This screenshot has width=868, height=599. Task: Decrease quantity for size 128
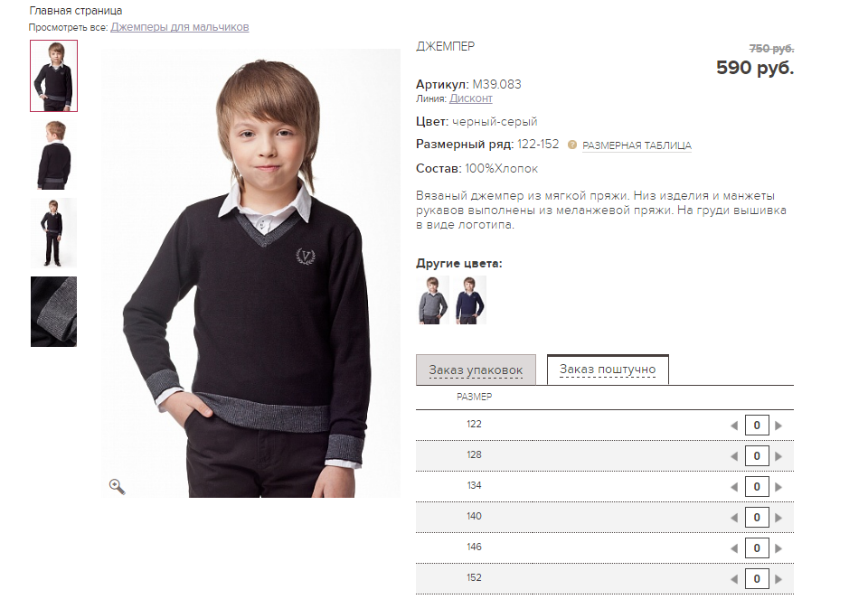(734, 456)
